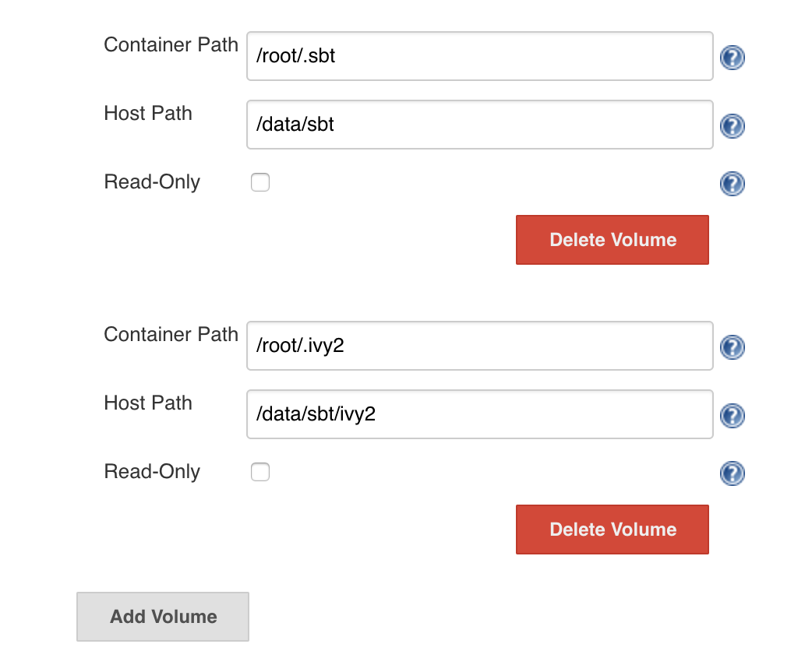Click the first volume's Host Path label
Image resolution: width=812 pixels, height=651 pixels.
[x=148, y=114]
